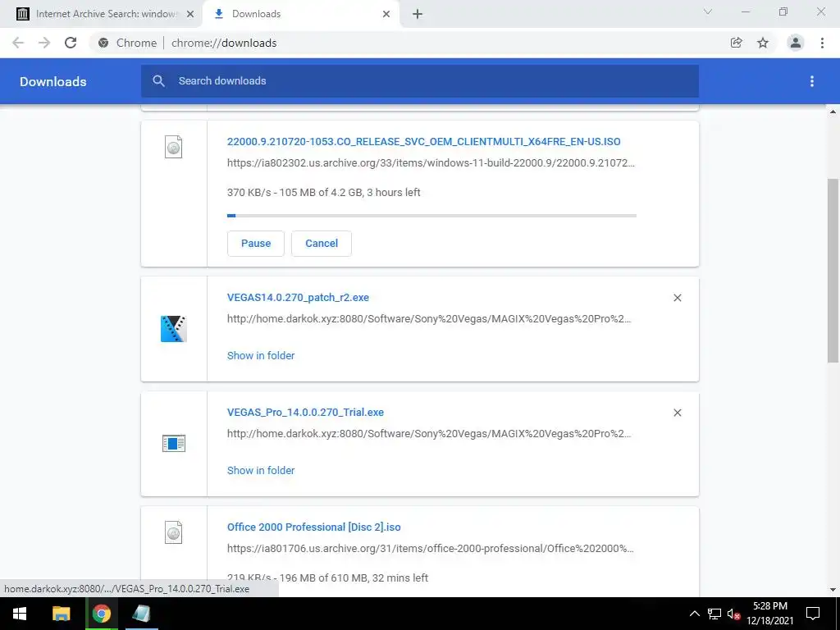Screen dimensions: 840x630
Task: Reload the page
Action: 71,43
